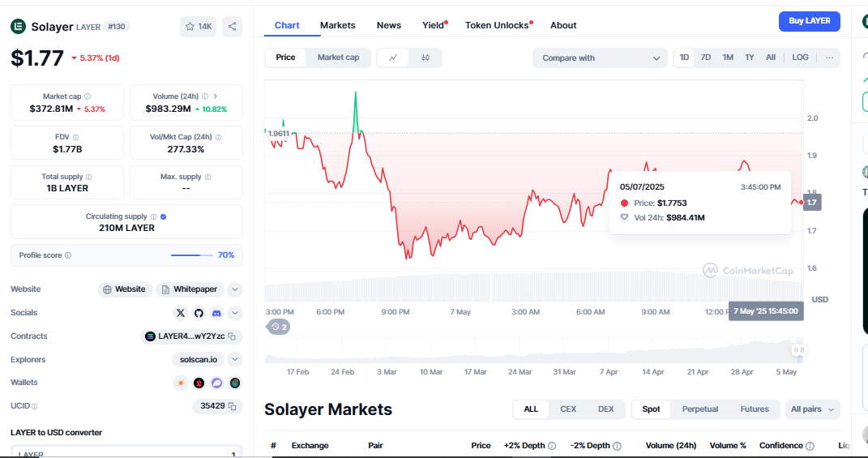This screenshot has width=868, height=458.
Task: Open Solayer X (Twitter) social link
Action: 181,313
